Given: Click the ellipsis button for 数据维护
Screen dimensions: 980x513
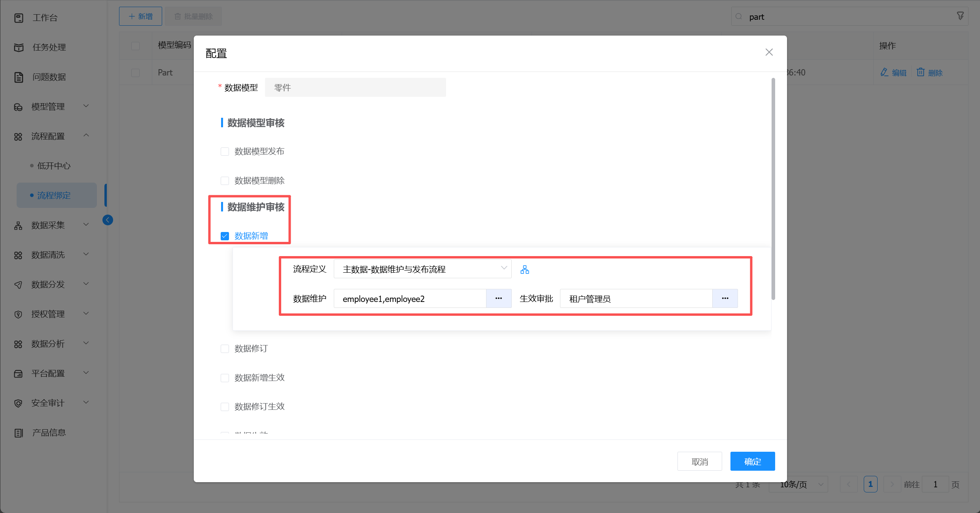Looking at the screenshot, I should 498,298.
